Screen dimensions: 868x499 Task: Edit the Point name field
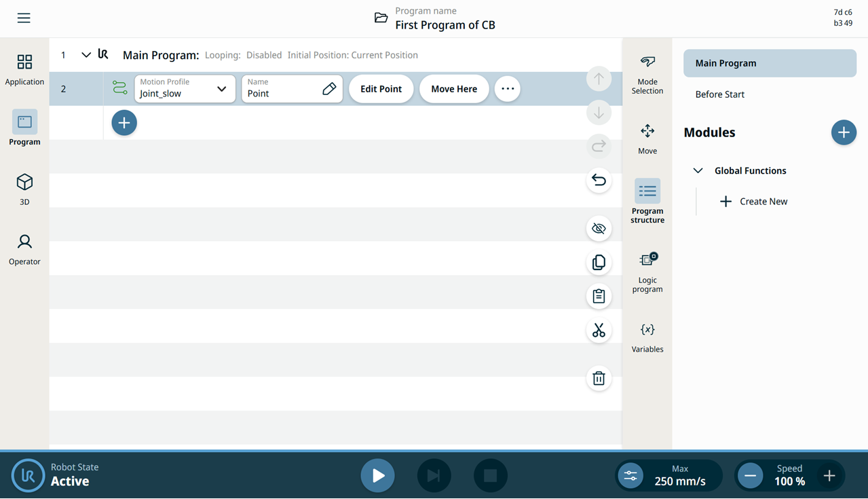coord(292,89)
